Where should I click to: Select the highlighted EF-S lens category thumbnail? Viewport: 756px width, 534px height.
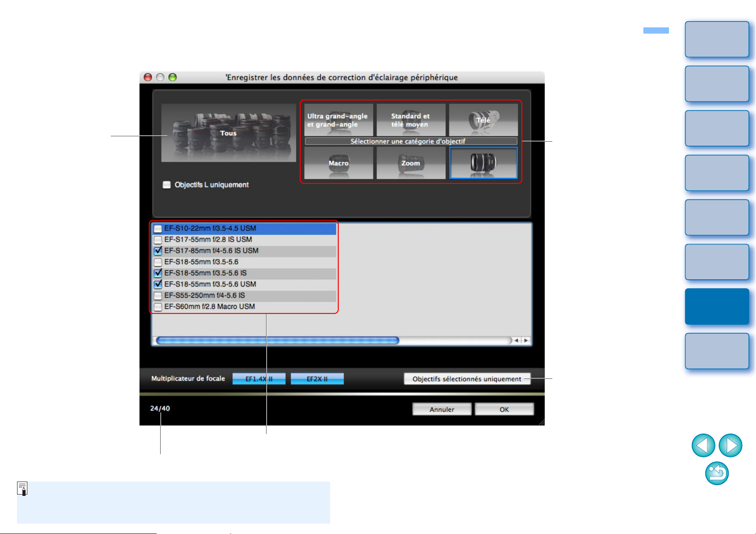coord(483,163)
